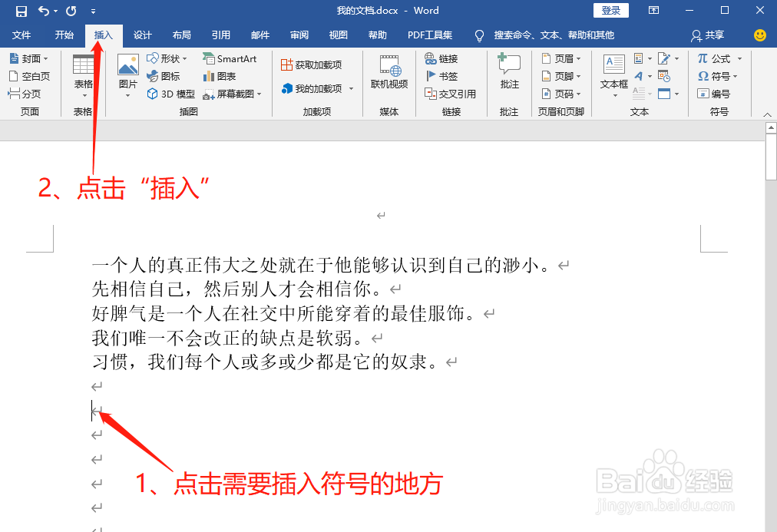Click 获取加载项 get add-ins
This screenshot has height=532, width=777.
coord(312,65)
